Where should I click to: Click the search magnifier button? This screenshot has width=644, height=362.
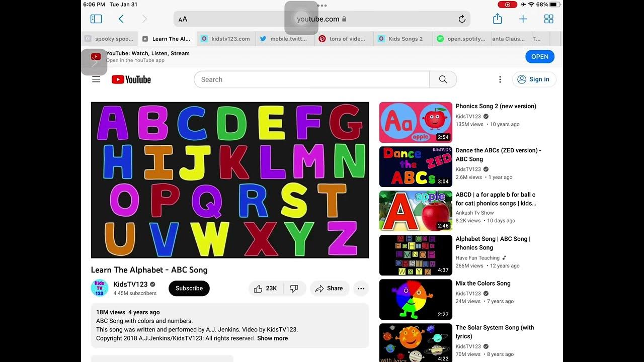click(x=443, y=79)
